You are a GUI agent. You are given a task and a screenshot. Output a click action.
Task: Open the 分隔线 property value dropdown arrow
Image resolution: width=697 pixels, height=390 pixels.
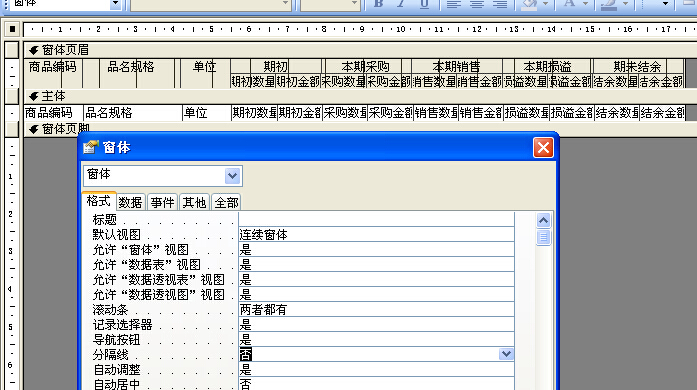coord(506,354)
